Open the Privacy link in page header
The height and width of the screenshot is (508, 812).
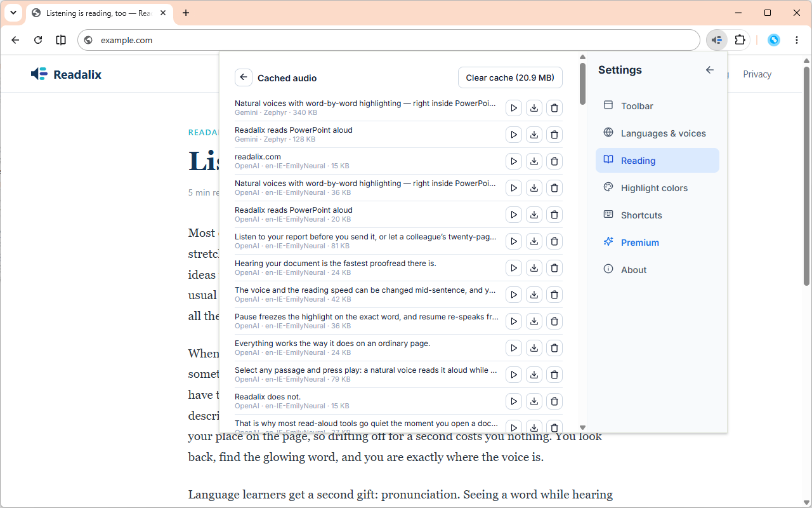[x=757, y=74]
